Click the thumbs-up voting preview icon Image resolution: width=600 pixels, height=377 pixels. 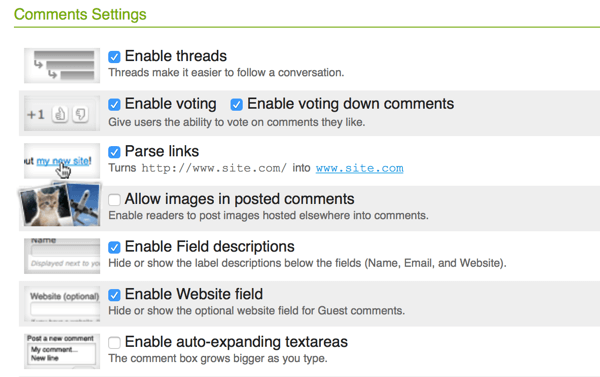click(60, 114)
